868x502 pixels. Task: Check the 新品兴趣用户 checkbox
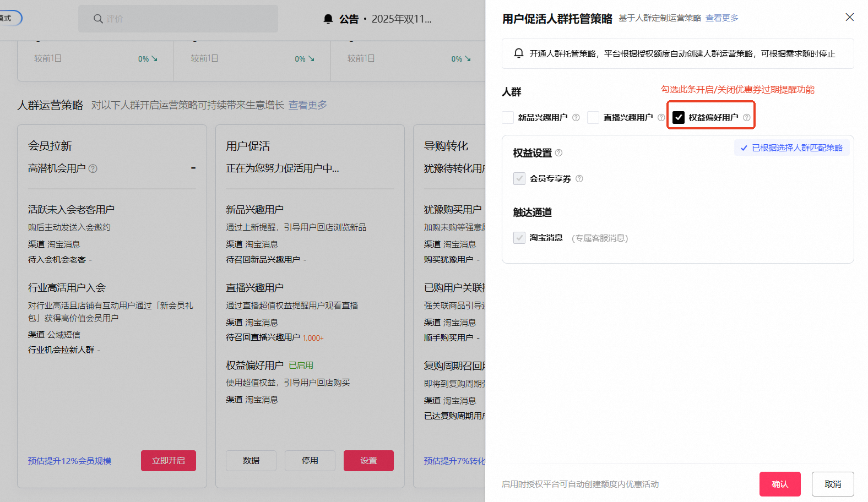tap(508, 117)
